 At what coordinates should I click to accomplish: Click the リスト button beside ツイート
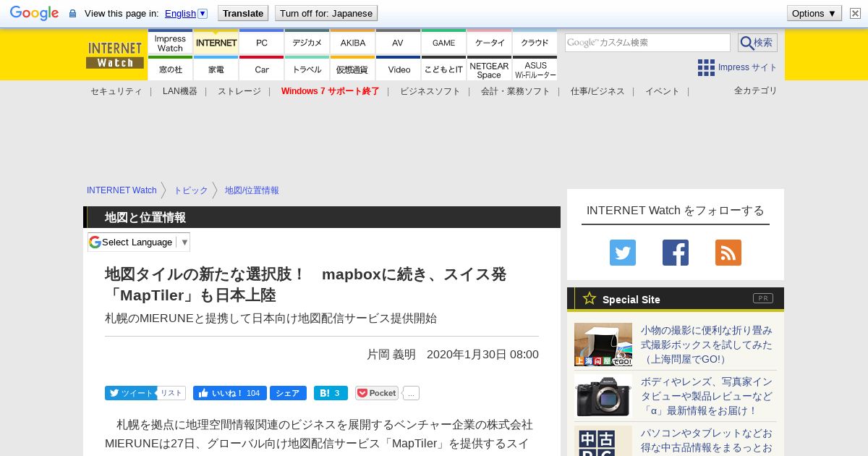(x=171, y=393)
